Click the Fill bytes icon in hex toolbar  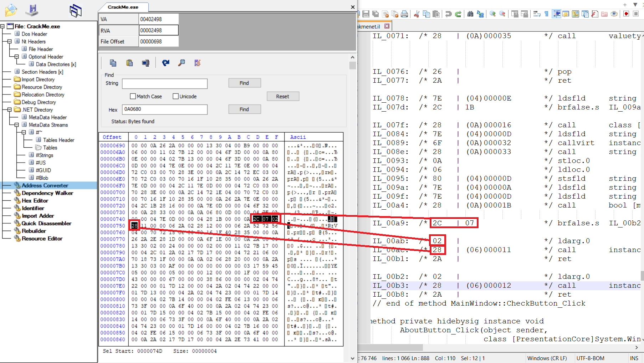click(197, 63)
